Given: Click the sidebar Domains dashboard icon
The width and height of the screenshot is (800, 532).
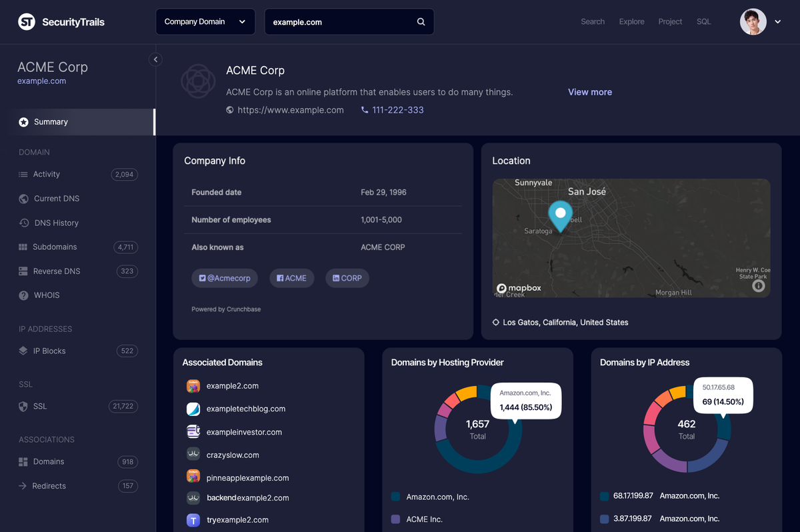Looking at the screenshot, I should (23, 461).
